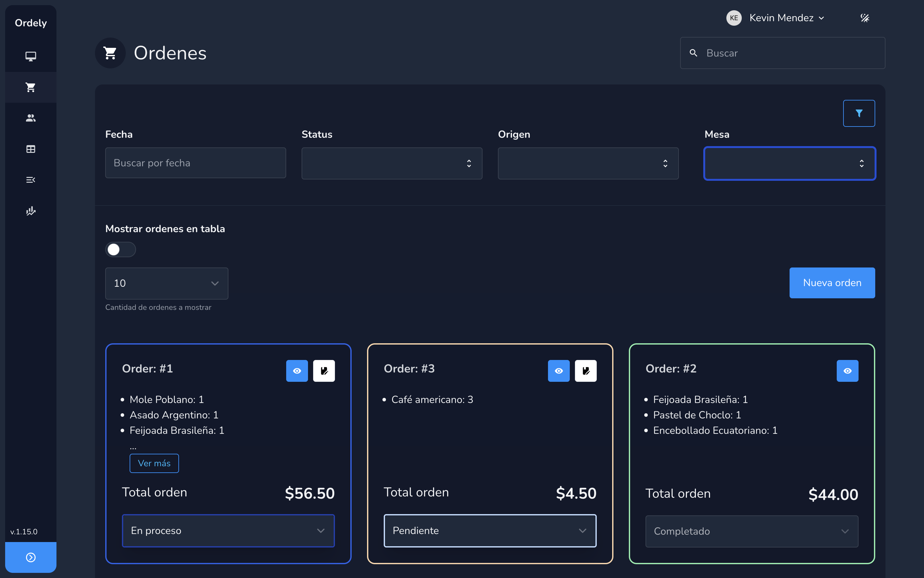Screen dimensions: 924x578
Task: Click the Order: #1 title
Action: click(x=147, y=369)
